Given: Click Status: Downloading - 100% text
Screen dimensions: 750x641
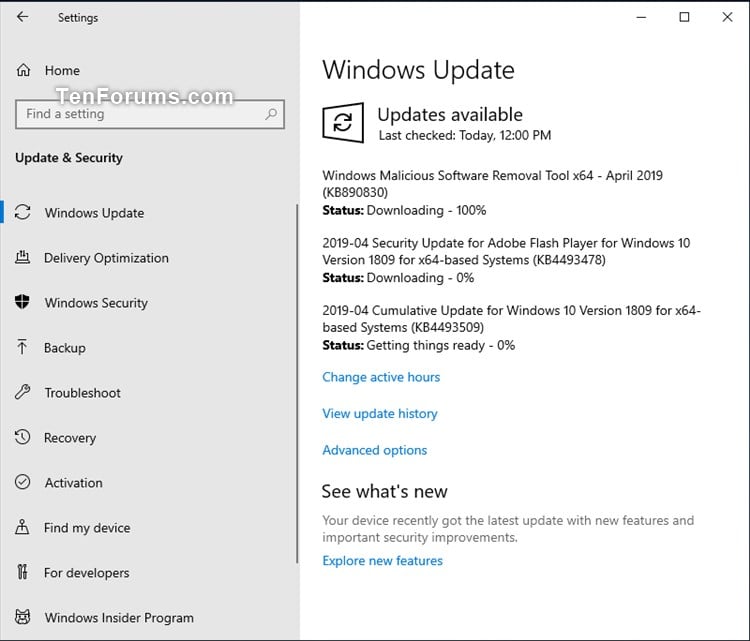Looking at the screenshot, I should click(404, 210).
